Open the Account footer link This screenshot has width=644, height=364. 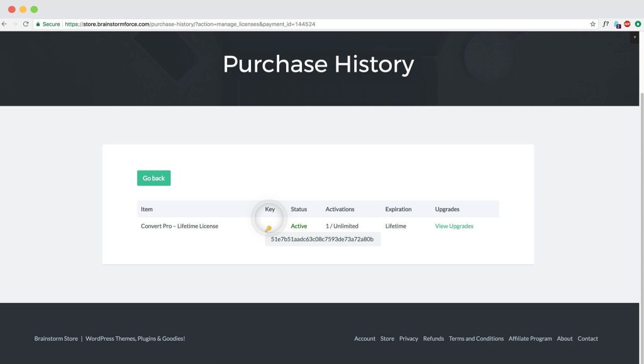click(x=365, y=339)
